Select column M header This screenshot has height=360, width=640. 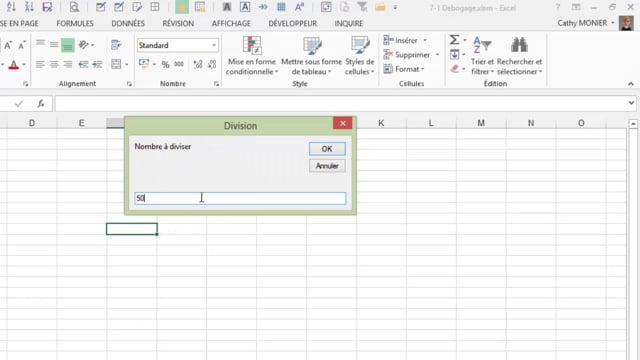(x=481, y=123)
